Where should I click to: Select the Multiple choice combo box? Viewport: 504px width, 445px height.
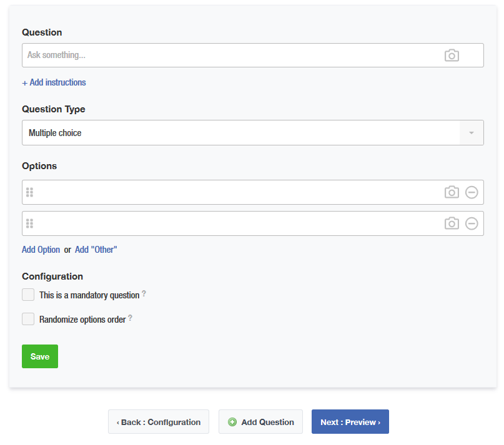(253, 133)
